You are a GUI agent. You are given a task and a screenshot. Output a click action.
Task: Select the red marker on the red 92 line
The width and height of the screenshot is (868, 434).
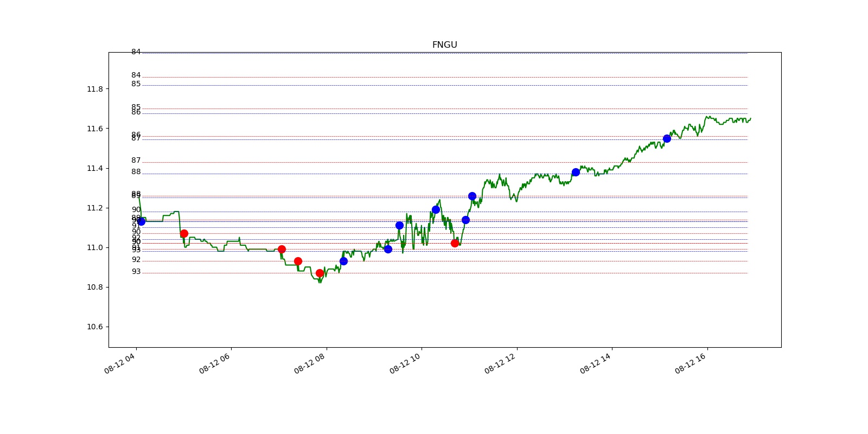click(298, 261)
